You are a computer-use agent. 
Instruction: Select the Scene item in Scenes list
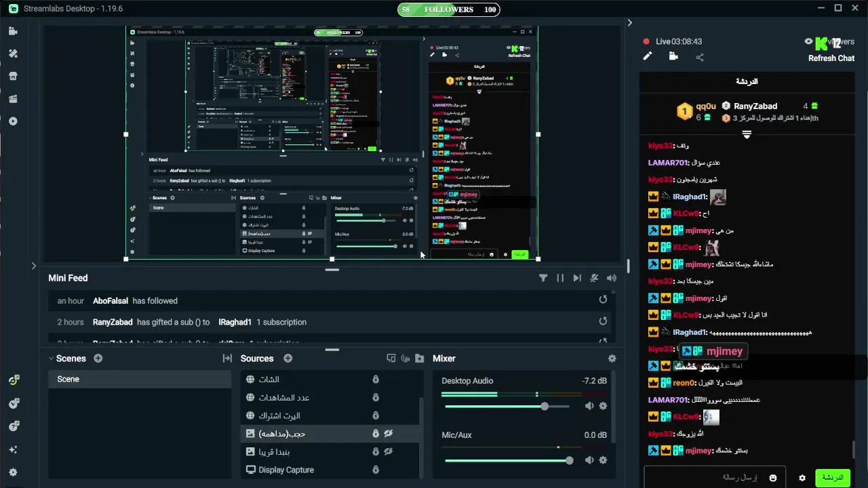coord(140,379)
